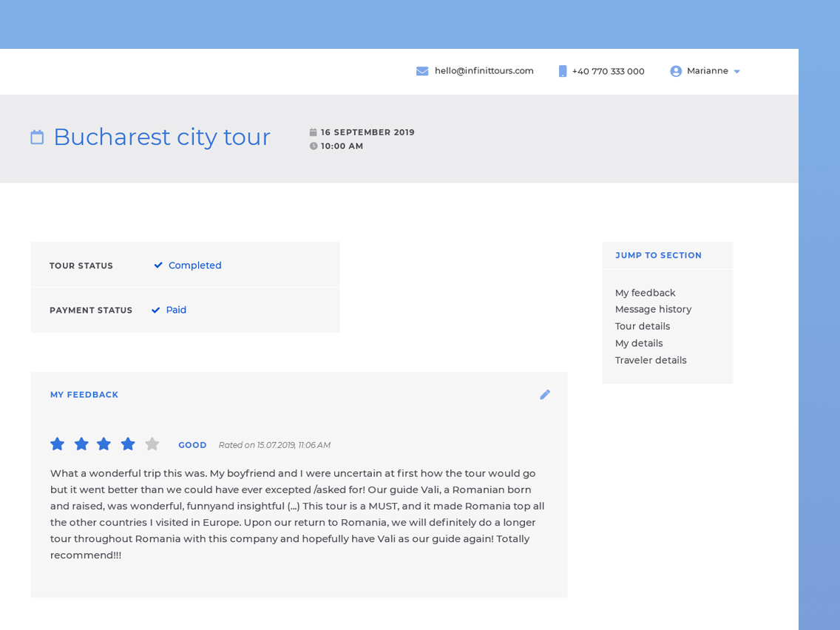This screenshot has width=840, height=630.
Task: Select the third rating star
Action: click(104, 444)
